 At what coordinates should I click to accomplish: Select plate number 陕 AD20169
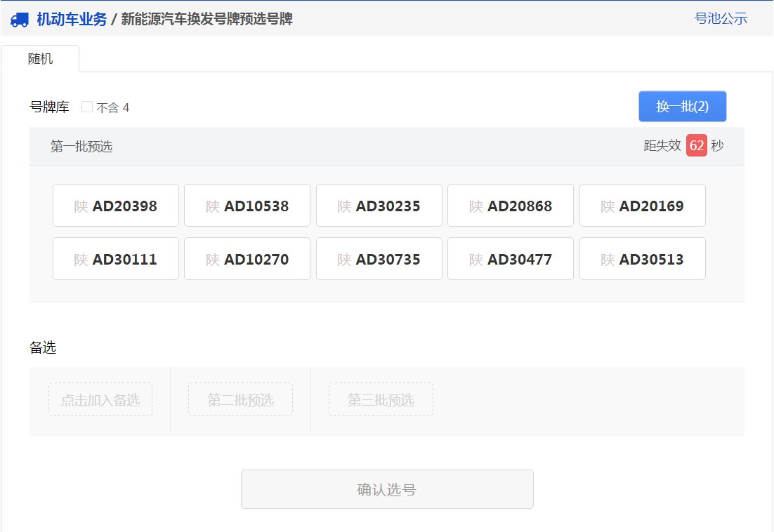pyautogui.click(x=643, y=206)
